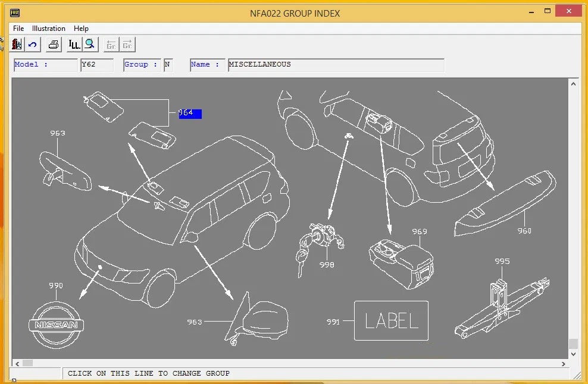Go to next group with right Gr button
The width and height of the screenshot is (588, 384).
click(127, 45)
